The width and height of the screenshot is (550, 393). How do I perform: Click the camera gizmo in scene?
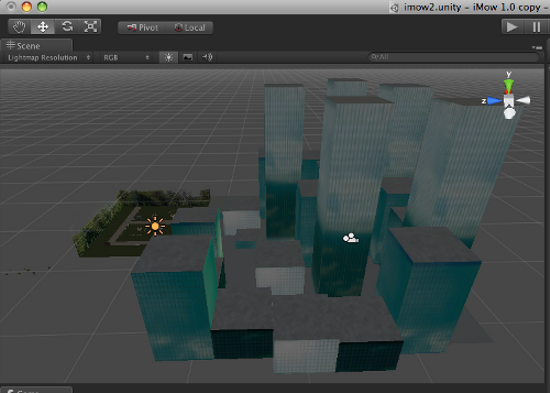point(350,238)
